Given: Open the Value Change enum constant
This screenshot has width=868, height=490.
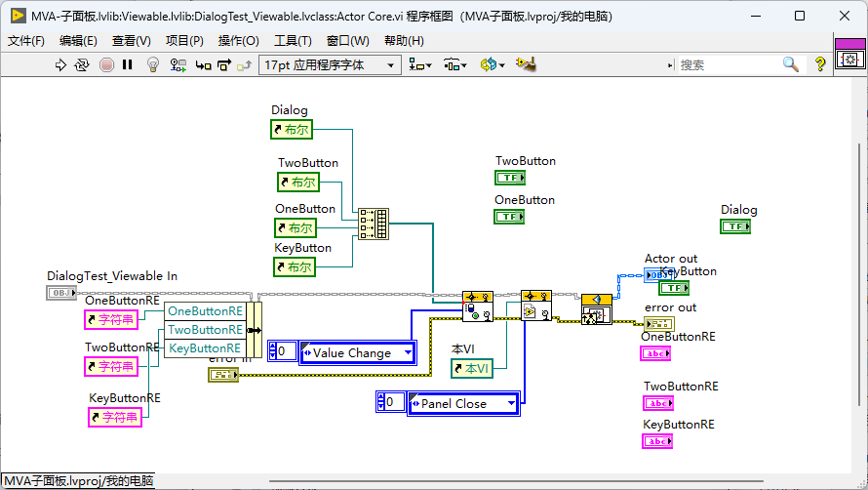Looking at the screenshot, I should tap(357, 353).
